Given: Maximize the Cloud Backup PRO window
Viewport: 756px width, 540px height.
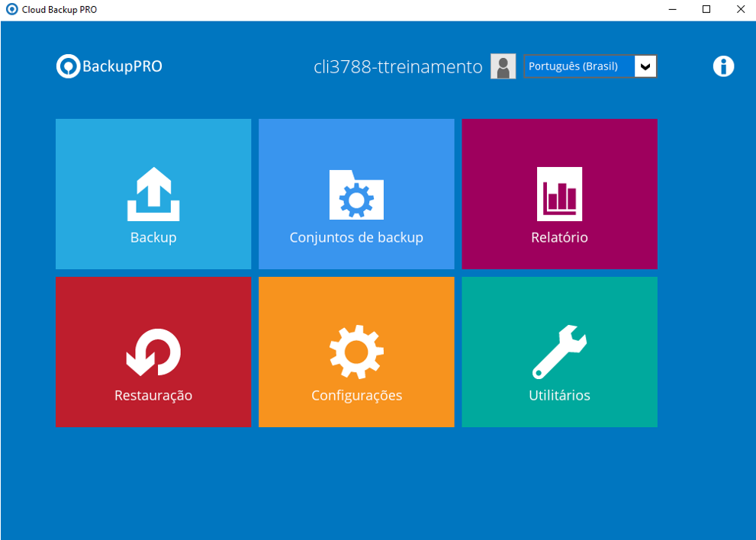Looking at the screenshot, I should tap(706, 10).
